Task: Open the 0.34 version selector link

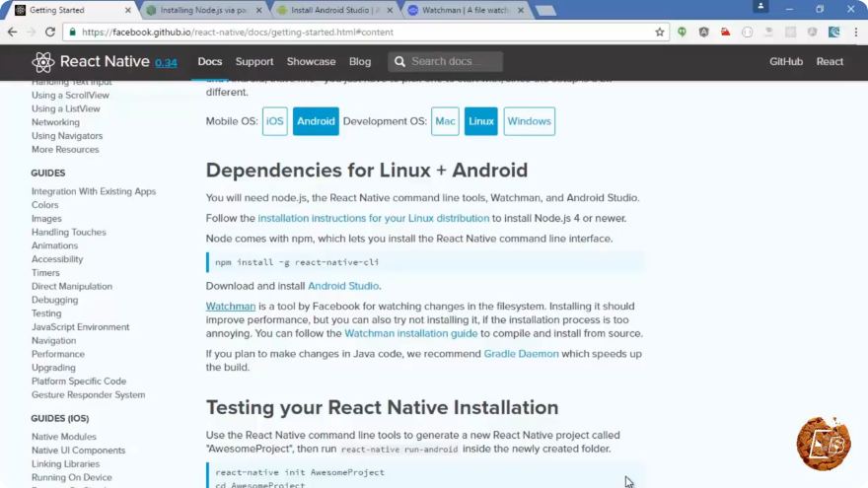Action: (166, 62)
